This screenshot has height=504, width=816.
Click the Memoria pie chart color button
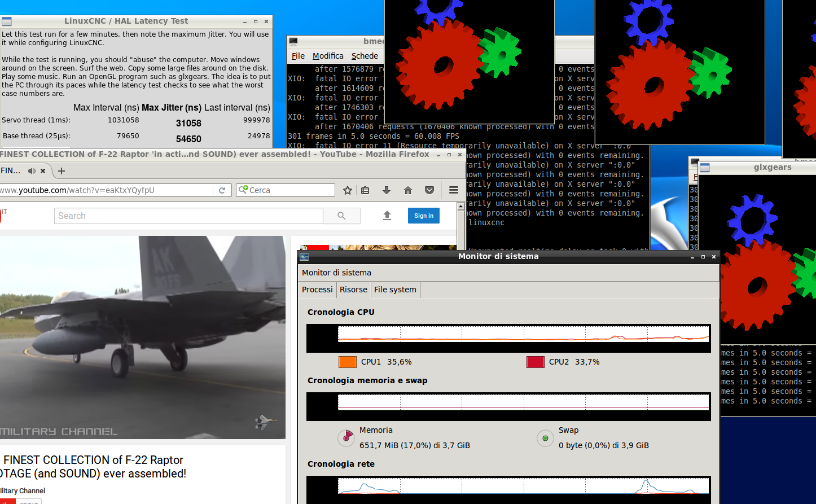point(345,437)
